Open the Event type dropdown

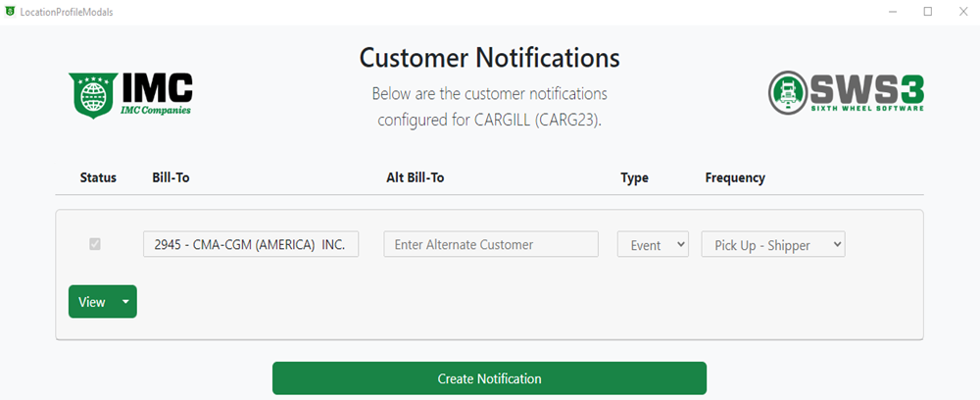(653, 244)
